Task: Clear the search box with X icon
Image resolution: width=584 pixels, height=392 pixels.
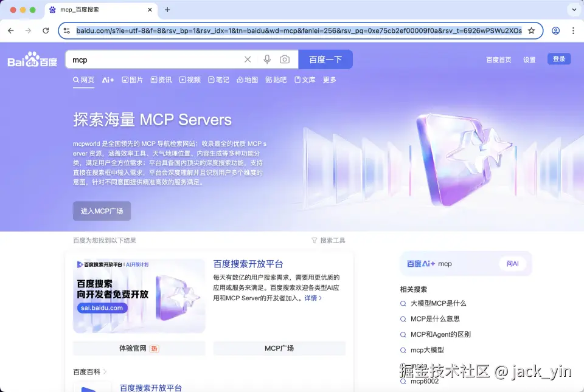Action: (248, 60)
